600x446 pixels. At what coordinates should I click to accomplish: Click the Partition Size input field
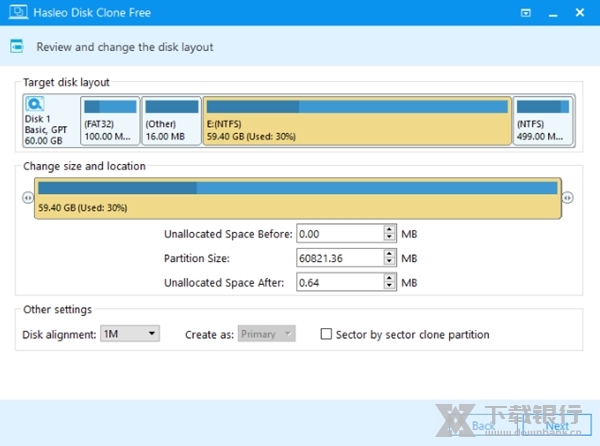(338, 258)
